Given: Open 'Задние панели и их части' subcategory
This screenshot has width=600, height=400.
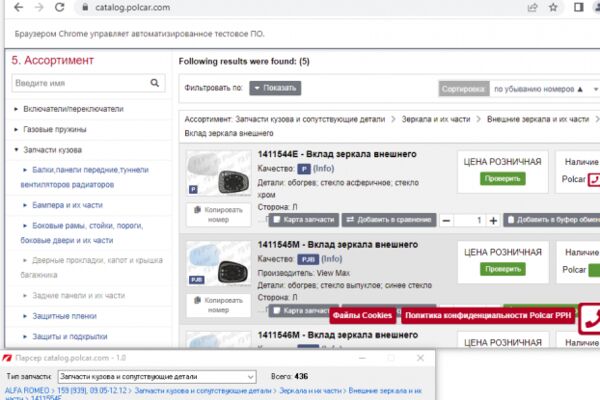Looking at the screenshot, I should (78, 296).
